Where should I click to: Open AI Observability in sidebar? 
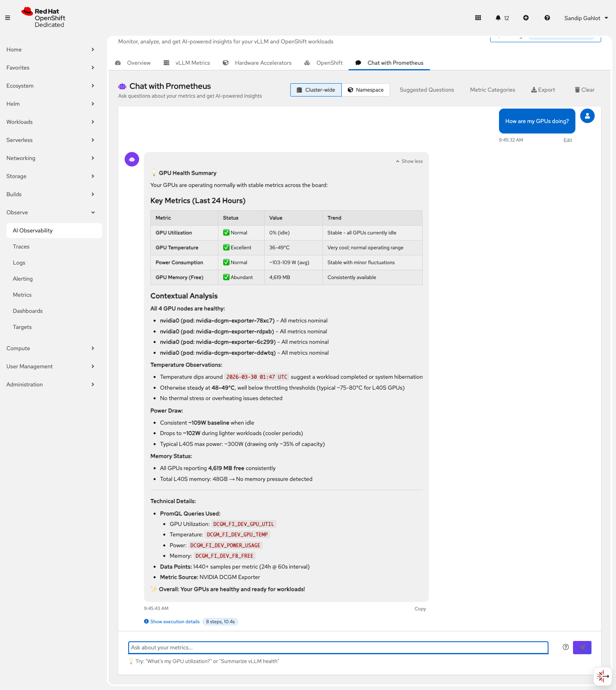(x=54, y=230)
